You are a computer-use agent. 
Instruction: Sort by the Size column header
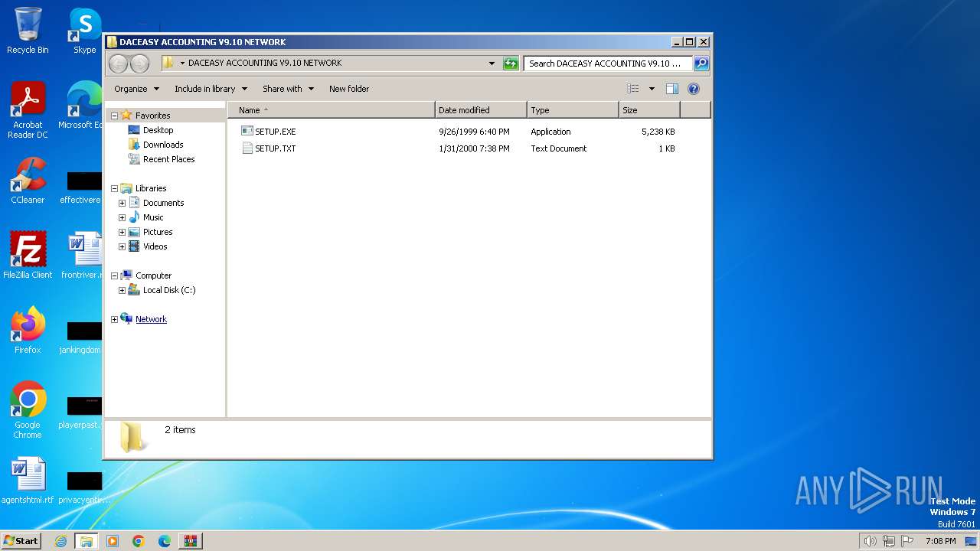click(x=649, y=110)
